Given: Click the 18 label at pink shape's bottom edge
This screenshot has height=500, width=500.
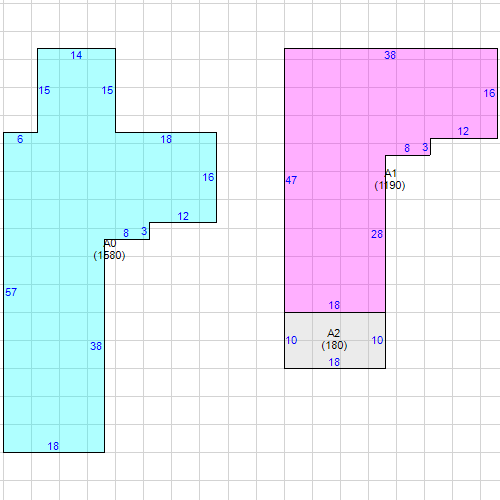Looking at the screenshot, I should 334,305.
